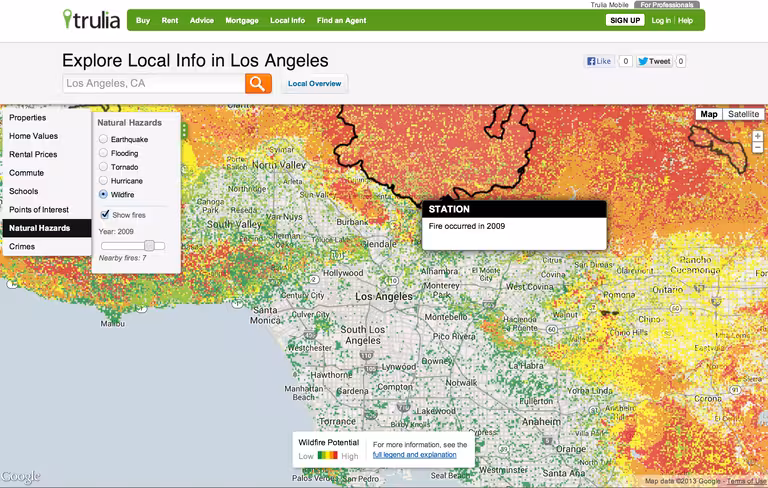Image resolution: width=768 pixels, height=488 pixels.
Task: Click the 'Fire occurred in 2009' text
Action: [466, 226]
